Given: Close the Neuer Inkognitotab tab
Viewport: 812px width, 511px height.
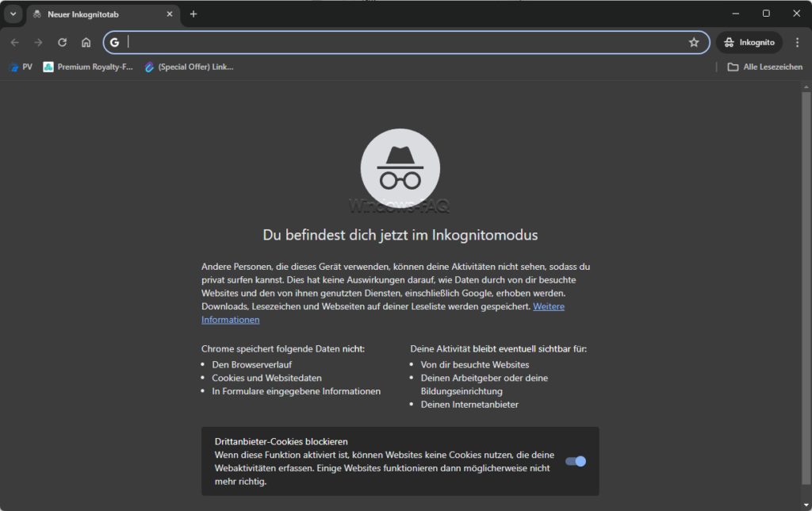Looking at the screenshot, I should [170, 14].
